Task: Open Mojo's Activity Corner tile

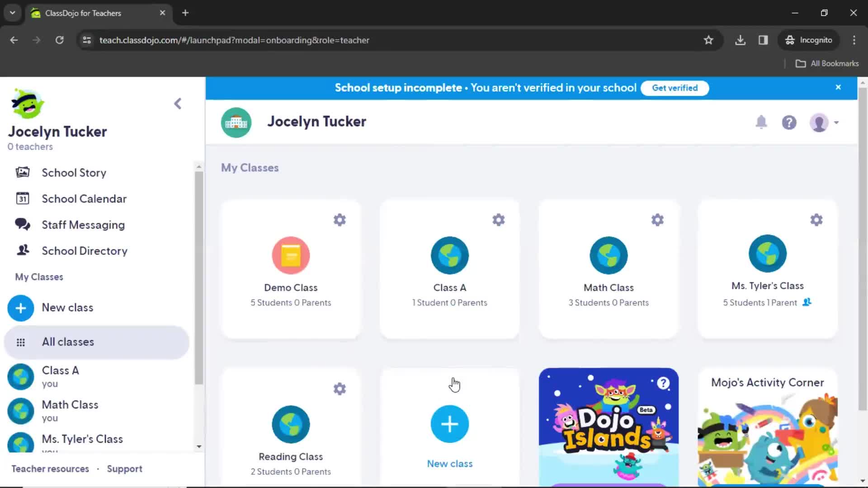Action: (768, 427)
